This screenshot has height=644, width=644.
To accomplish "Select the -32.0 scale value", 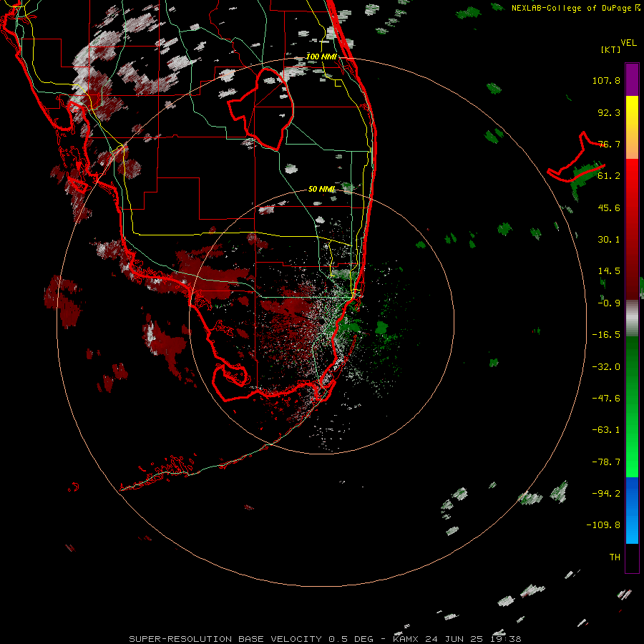I will (606, 367).
